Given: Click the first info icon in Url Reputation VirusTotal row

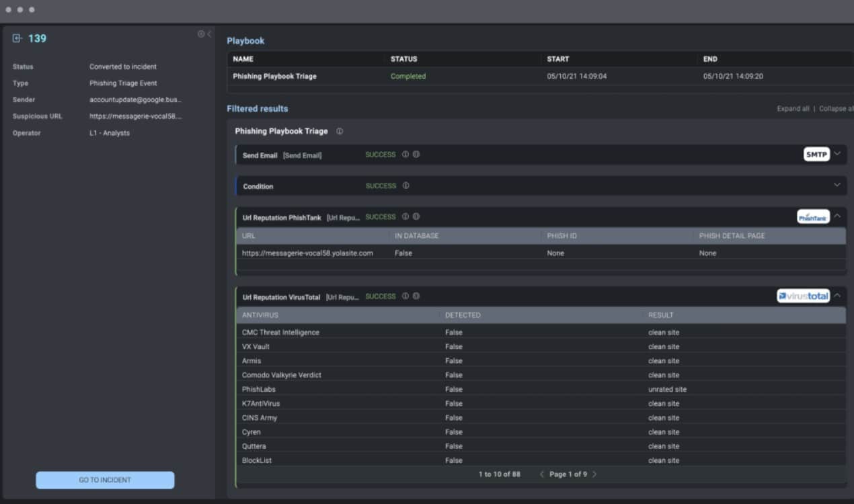Looking at the screenshot, I should click(405, 296).
